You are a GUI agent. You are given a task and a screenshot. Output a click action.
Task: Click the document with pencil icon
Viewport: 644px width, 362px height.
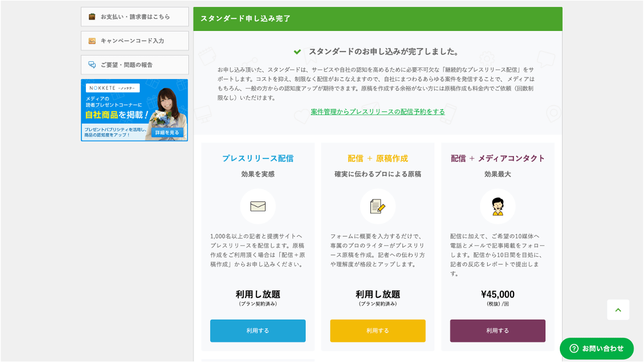377,206
